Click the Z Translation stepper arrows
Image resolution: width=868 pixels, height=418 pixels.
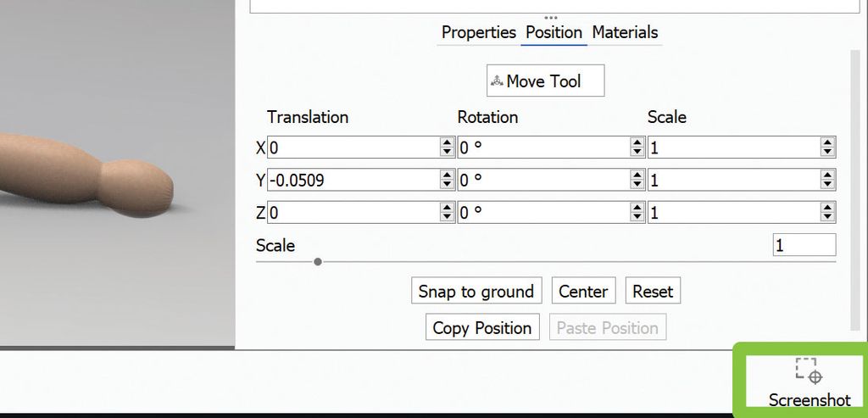447,212
